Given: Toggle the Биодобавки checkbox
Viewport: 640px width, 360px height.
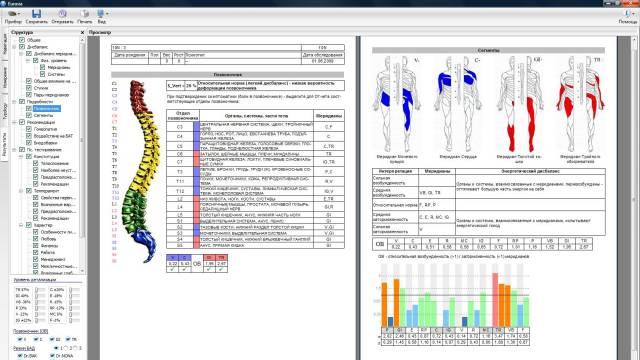Looking at the screenshot, I should click(29, 143).
